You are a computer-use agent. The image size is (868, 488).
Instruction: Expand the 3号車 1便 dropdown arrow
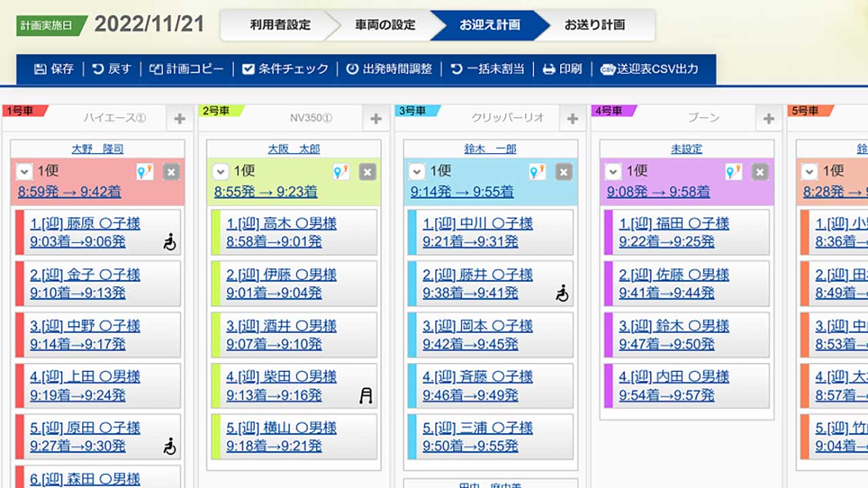pos(417,171)
